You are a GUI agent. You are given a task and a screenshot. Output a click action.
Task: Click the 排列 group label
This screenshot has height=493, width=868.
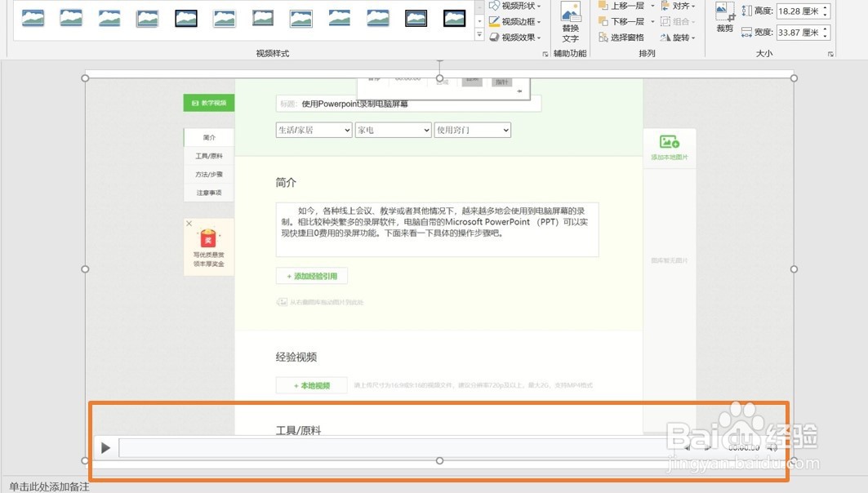point(647,54)
